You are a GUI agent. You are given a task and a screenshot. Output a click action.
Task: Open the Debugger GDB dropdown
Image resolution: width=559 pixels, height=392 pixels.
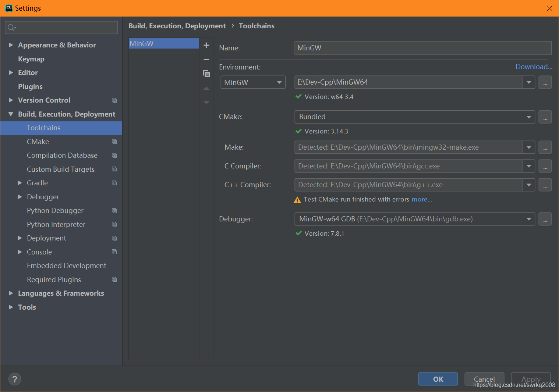point(415,219)
